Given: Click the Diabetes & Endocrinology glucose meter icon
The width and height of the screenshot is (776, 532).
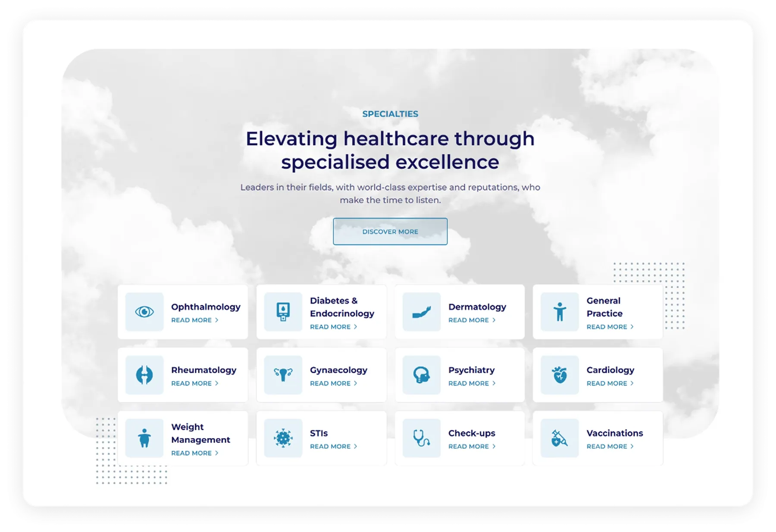Looking at the screenshot, I should [x=283, y=312].
